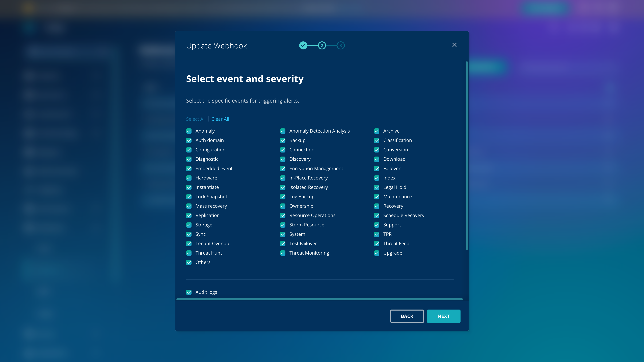Close the Update Webhook dialog
The image size is (644, 362).
coord(454,45)
